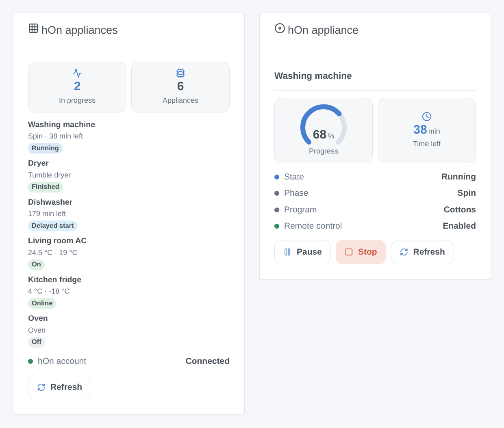Click '24.5 °C · 19 °C' reading
Viewport: 504px width, 428px height.
coord(52,253)
